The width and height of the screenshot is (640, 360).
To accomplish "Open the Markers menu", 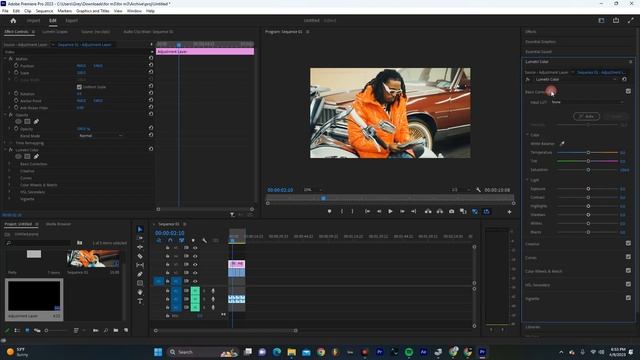I will [64, 11].
